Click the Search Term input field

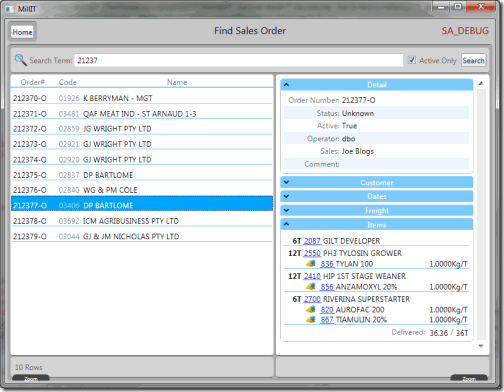point(238,60)
